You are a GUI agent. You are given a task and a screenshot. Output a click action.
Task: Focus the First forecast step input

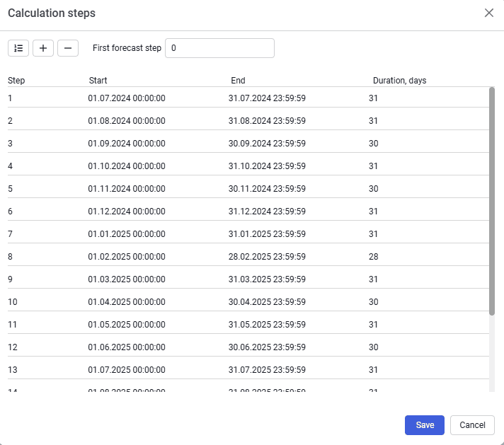pos(219,48)
